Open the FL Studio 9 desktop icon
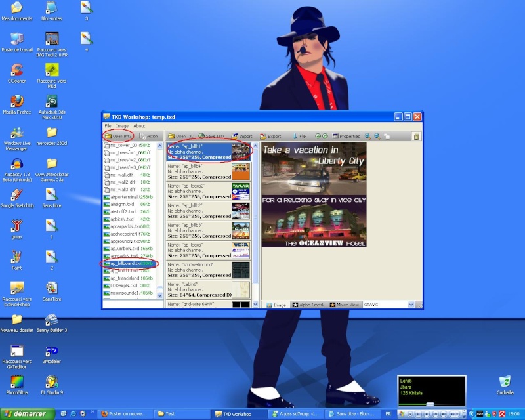525x420 pixels. (x=52, y=385)
